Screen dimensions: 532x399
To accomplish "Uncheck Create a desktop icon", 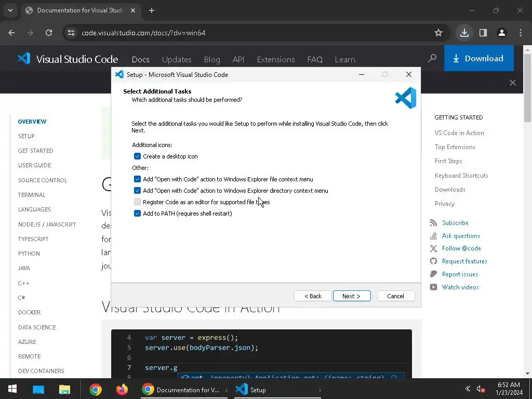I will 137,156.
